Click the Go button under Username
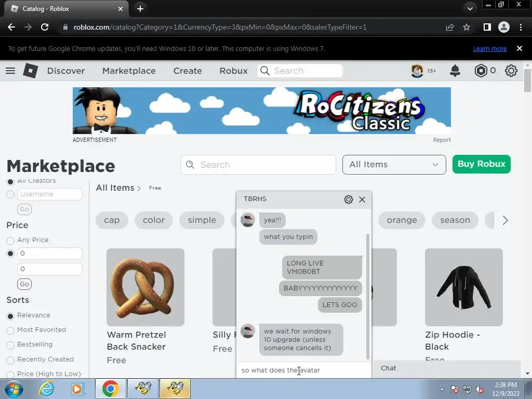Image resolution: width=532 pixels, height=399 pixels. 24,209
